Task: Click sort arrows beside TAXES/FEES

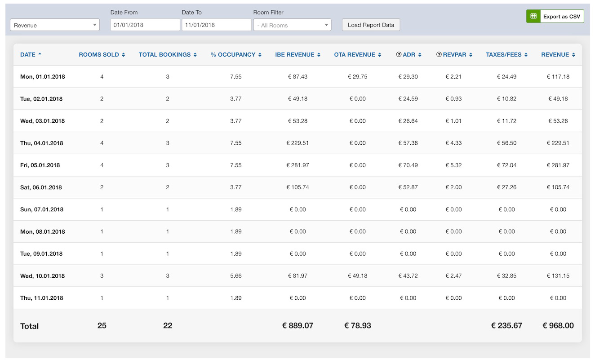Action: [526, 55]
